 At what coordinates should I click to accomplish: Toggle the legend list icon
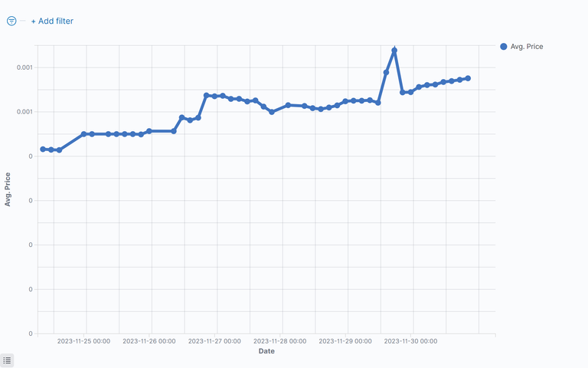click(7, 360)
